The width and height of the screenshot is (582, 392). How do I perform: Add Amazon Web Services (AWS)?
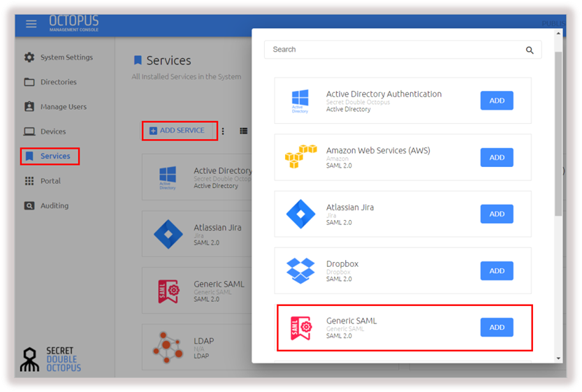point(497,157)
